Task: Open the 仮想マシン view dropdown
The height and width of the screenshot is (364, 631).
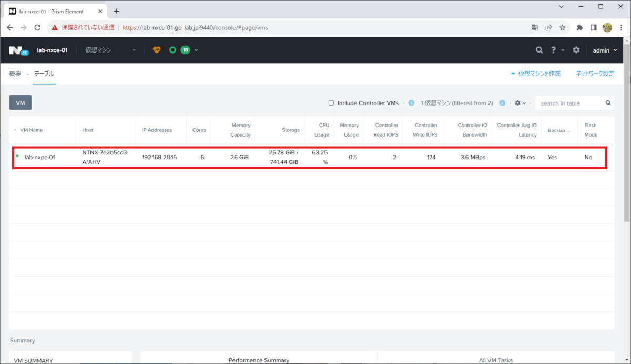Action: [110, 50]
